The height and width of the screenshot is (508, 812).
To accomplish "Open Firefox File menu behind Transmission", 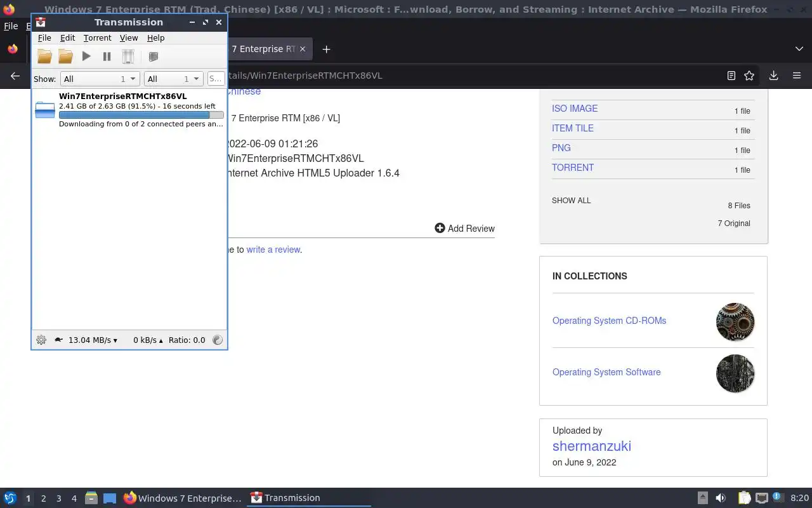I will coord(11,26).
